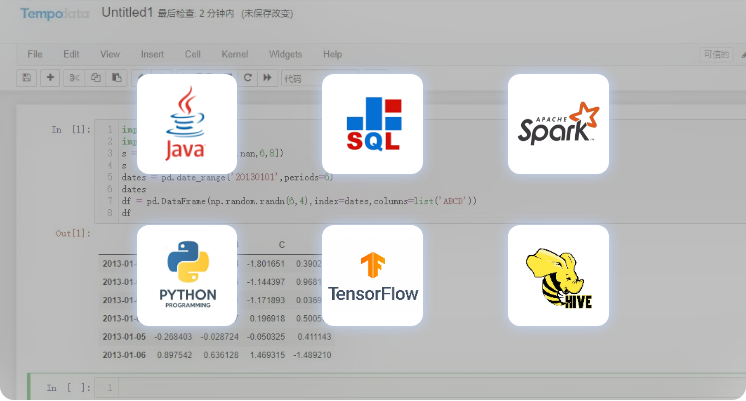Open the Kernel menu

tap(235, 54)
